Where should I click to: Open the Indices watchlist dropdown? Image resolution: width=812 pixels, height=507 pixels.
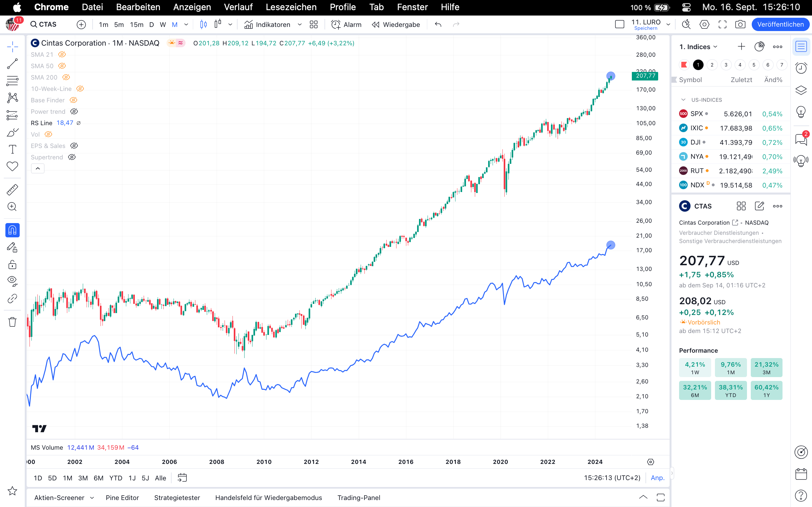pos(698,47)
